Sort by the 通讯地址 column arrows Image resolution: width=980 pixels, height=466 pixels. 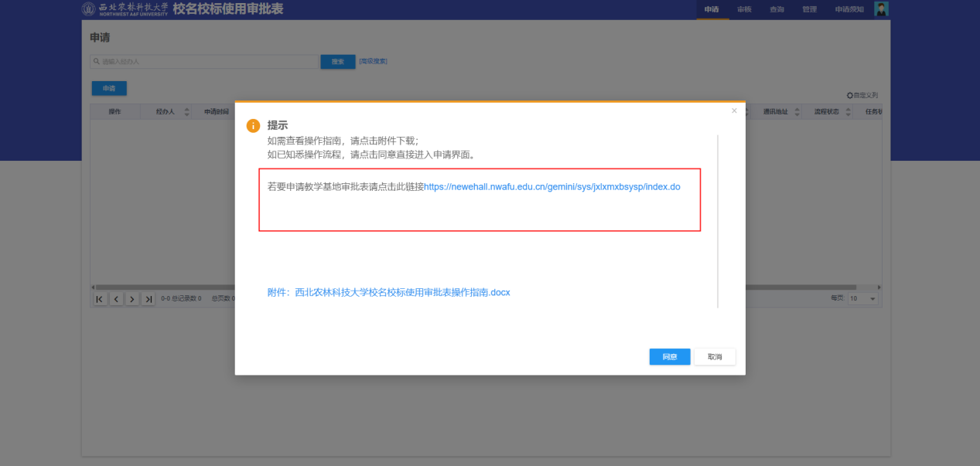(x=797, y=112)
